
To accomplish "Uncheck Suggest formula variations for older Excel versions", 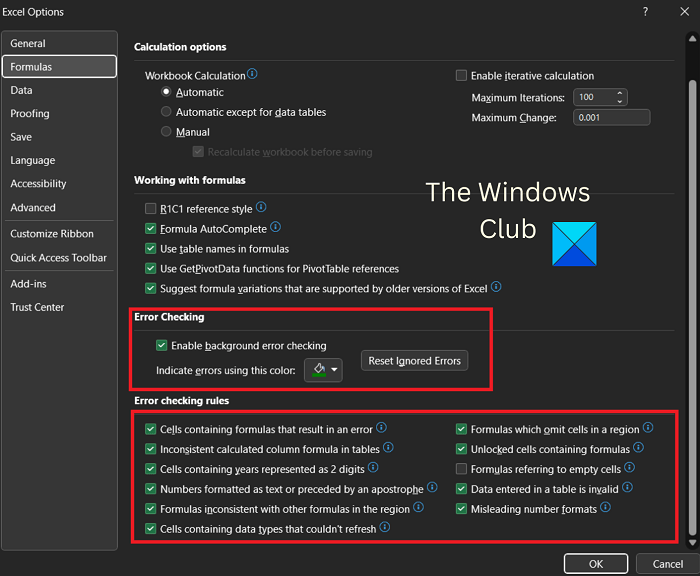I will tap(150, 288).
